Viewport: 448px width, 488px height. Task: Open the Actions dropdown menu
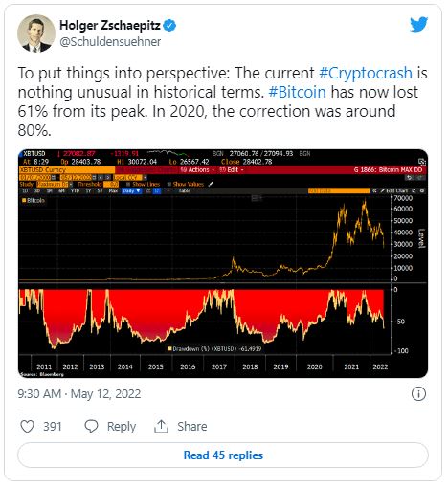[x=197, y=170]
